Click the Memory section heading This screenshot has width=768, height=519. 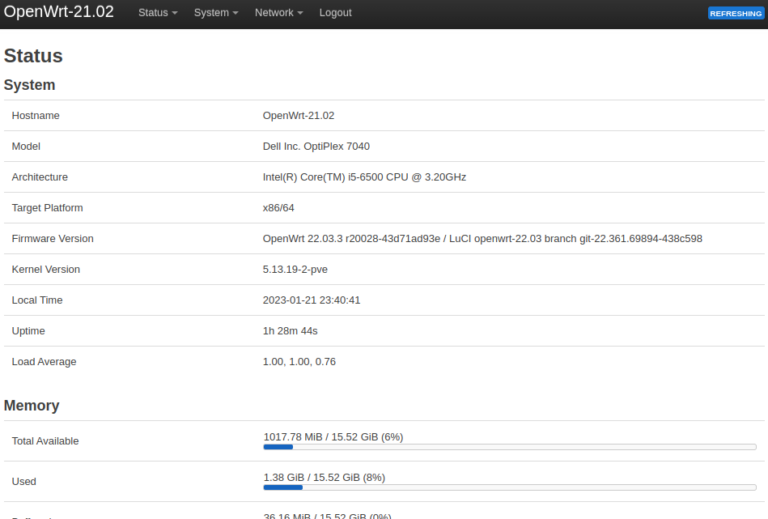pos(31,406)
